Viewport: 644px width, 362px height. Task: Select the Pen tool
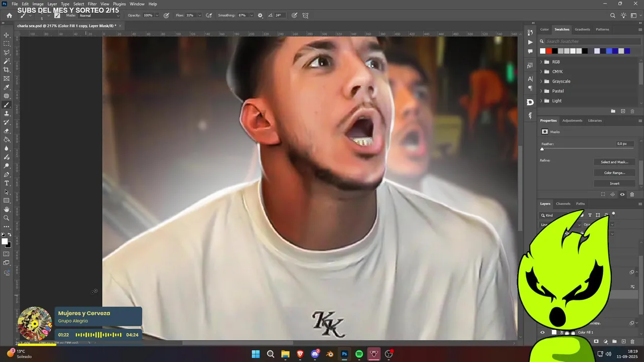(x=7, y=174)
